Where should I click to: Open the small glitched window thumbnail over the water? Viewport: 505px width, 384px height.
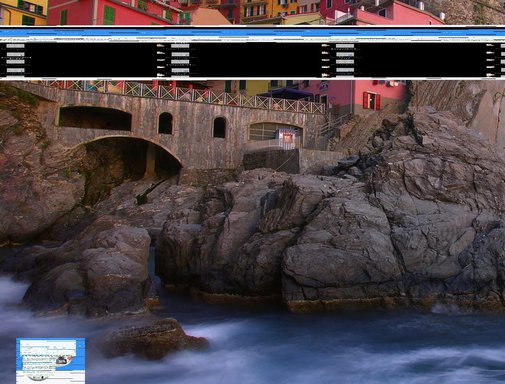50,361
